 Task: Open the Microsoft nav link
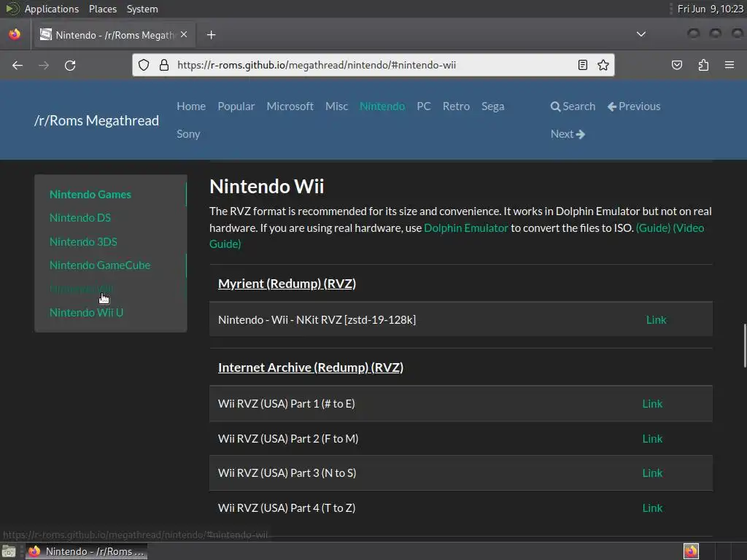pyautogui.click(x=290, y=106)
